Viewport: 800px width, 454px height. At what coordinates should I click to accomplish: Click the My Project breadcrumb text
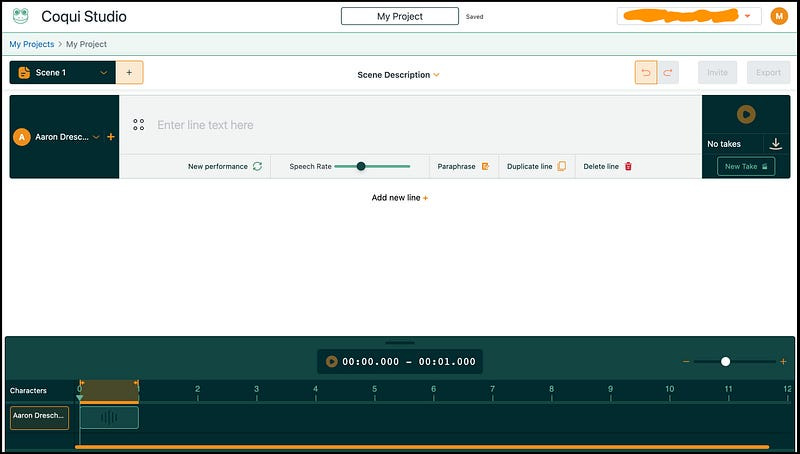coord(86,44)
